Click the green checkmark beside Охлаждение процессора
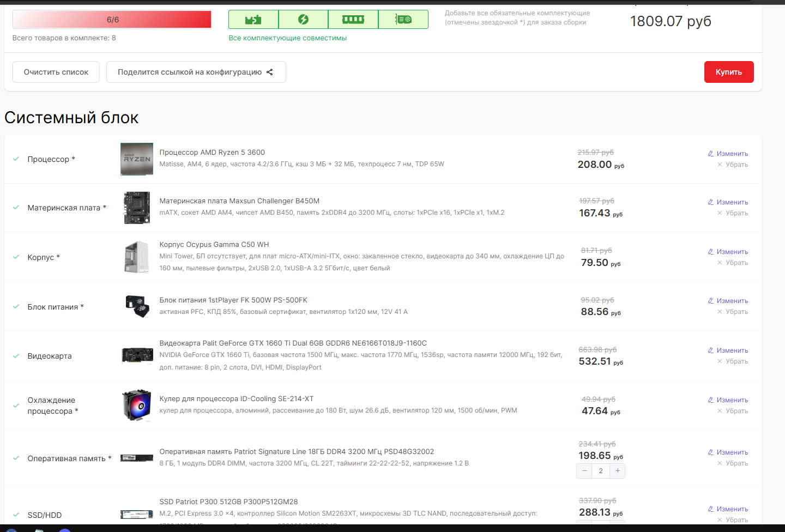The image size is (785, 532). 16,406
